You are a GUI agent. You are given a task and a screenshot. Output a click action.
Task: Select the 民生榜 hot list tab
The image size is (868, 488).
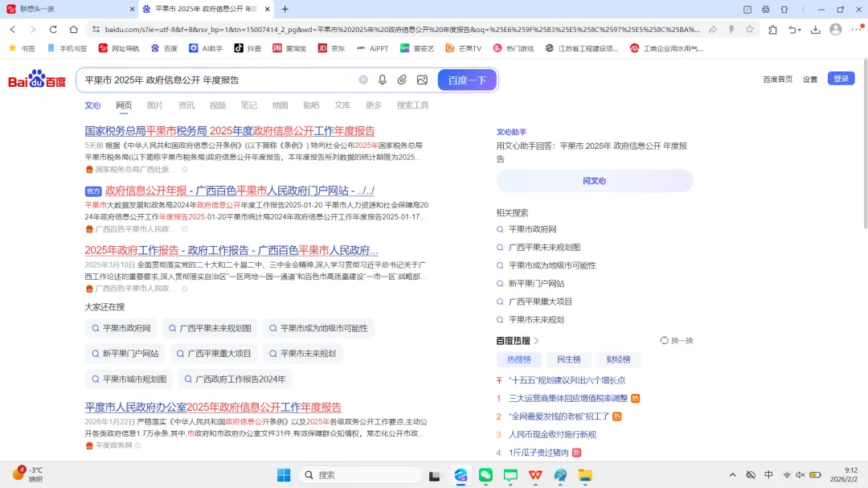coord(568,359)
